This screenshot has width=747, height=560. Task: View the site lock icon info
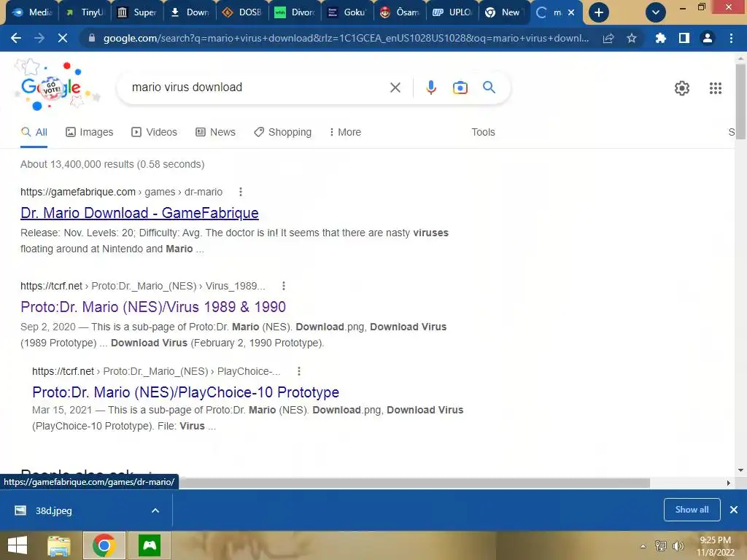click(91, 38)
